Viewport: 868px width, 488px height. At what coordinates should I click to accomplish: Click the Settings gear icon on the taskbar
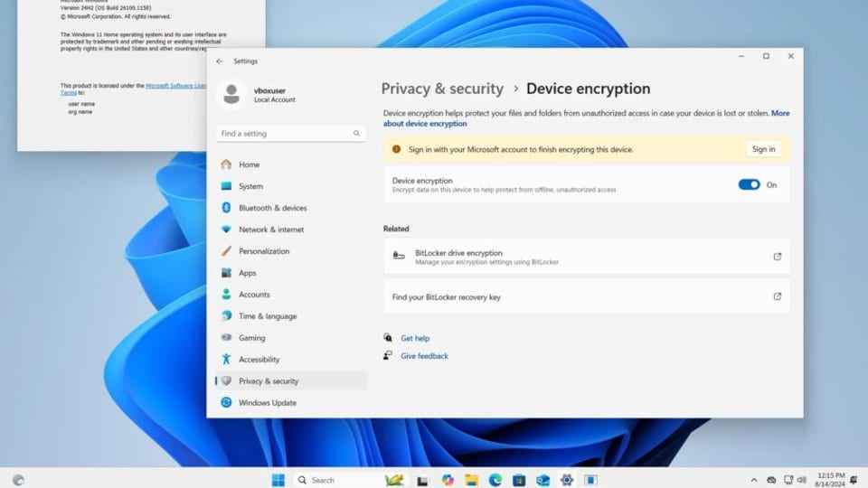point(566,480)
